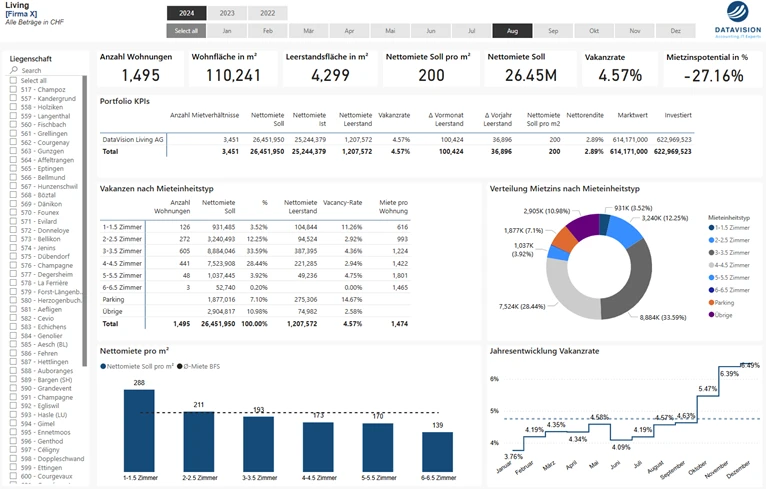This screenshot has height=489, width=766.
Task: Click the Nettomiete Soll card 26.45M
Action: click(531, 69)
